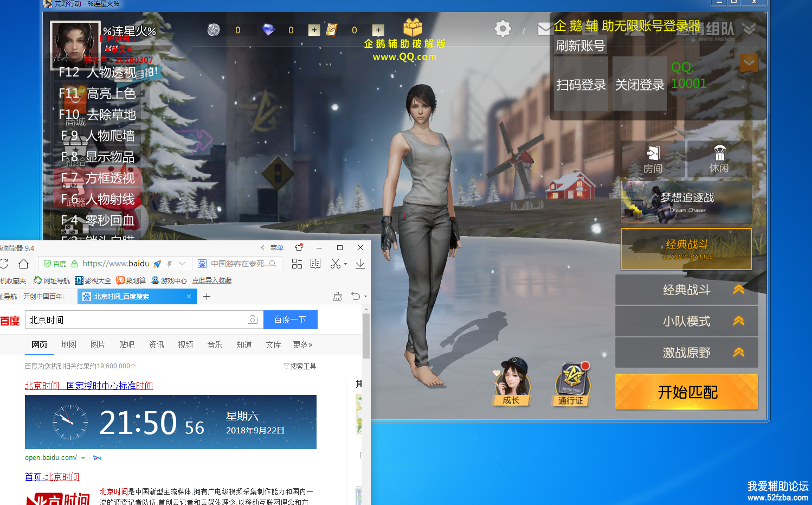Image resolution: width=812 pixels, height=505 pixels.
Task: Click the 百度一下 search button
Action: pyautogui.click(x=290, y=319)
